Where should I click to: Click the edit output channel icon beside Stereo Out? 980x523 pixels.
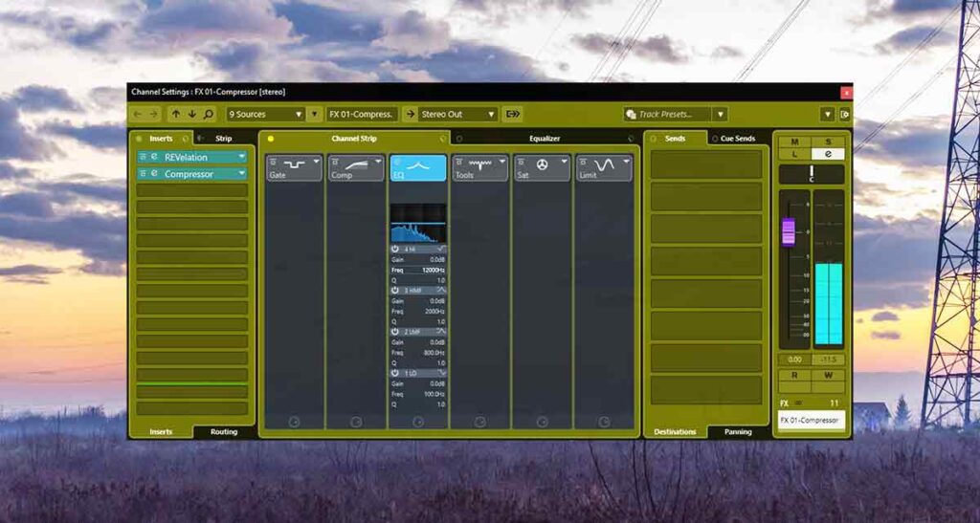513,114
